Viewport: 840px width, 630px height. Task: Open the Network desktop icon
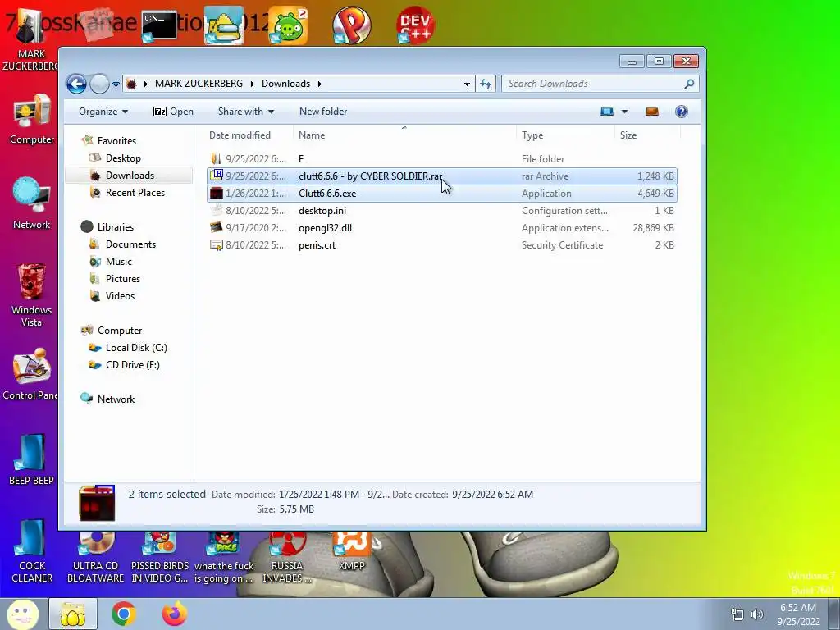tap(32, 203)
